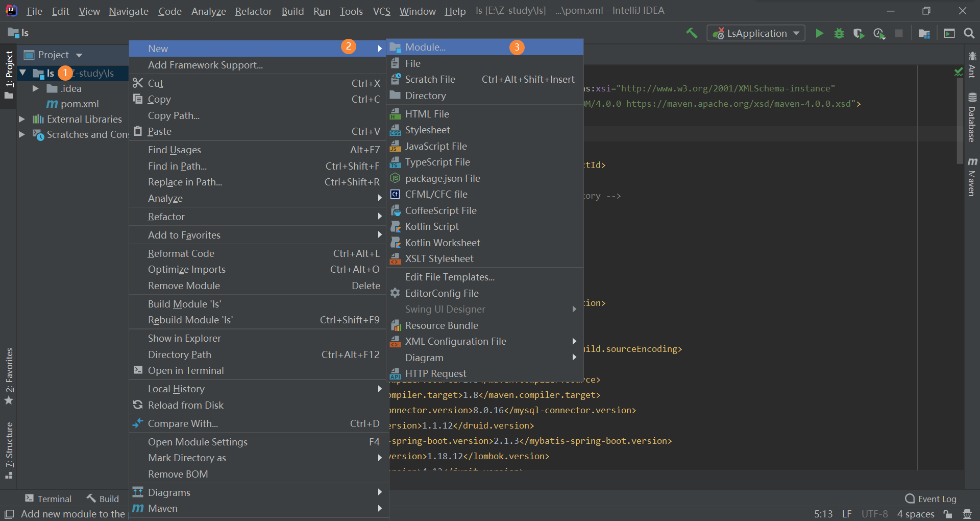Image resolution: width=980 pixels, height=521 pixels.
Task: Expand the XML Configuration File submenu
Action: point(484,341)
